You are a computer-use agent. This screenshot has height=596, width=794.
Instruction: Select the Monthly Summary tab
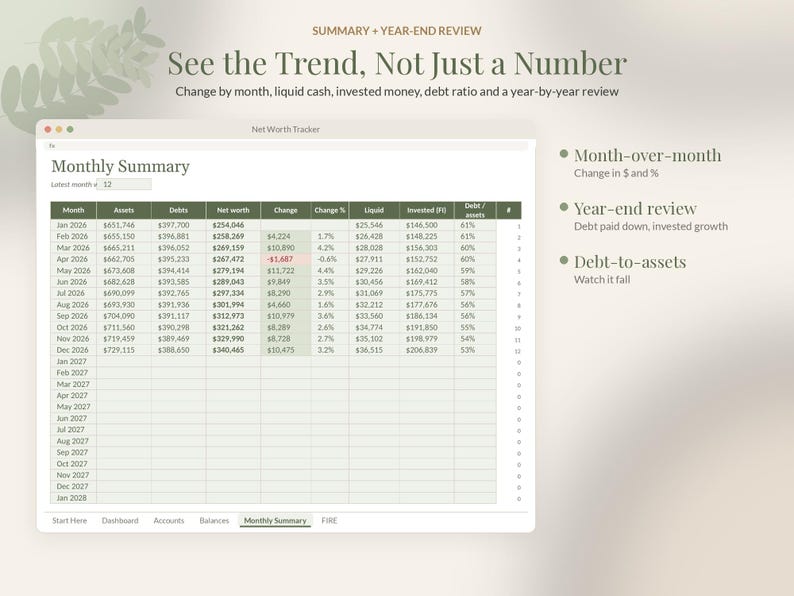pyautogui.click(x=275, y=521)
